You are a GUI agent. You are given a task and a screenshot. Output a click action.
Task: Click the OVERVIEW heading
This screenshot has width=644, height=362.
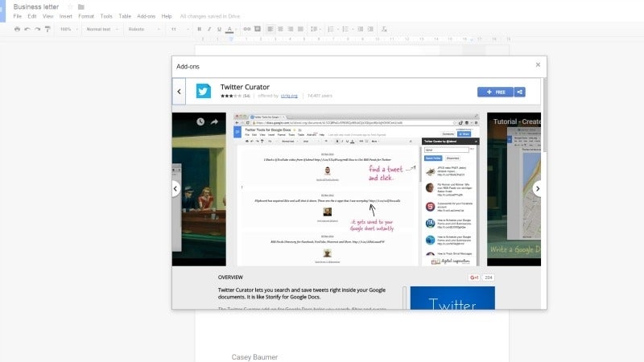point(230,278)
